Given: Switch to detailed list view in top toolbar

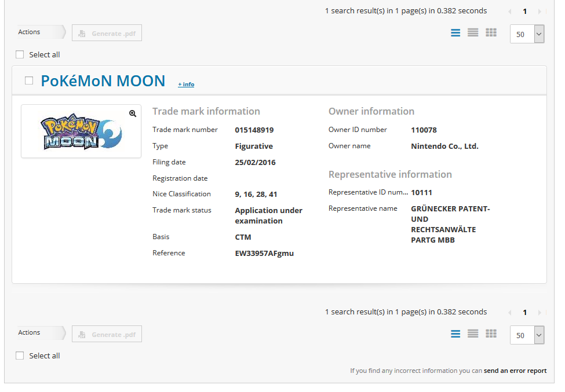Looking at the screenshot, I should (455, 33).
